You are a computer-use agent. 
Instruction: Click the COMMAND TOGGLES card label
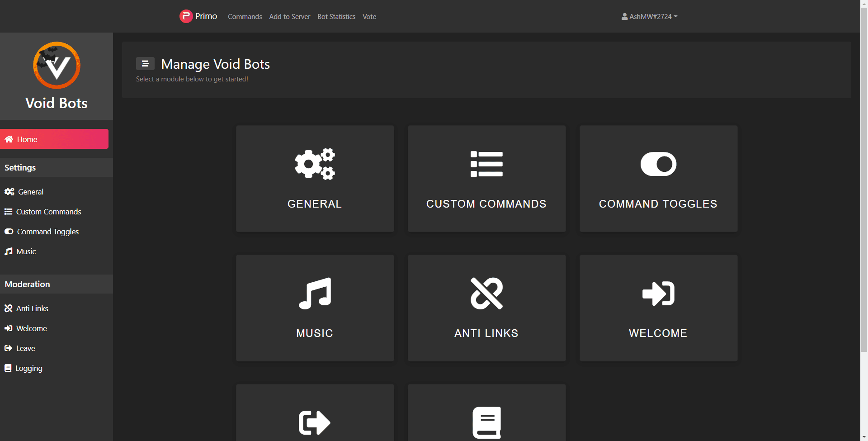coord(658,204)
